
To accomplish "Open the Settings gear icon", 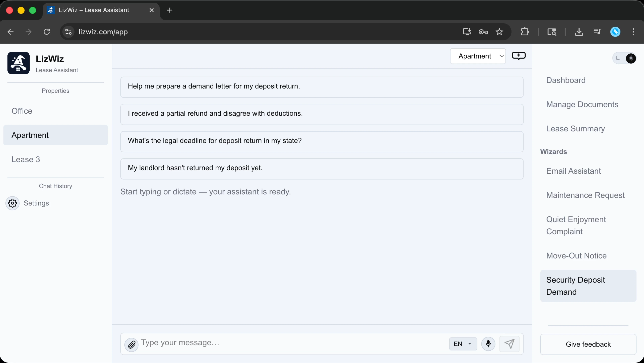I will (12, 203).
